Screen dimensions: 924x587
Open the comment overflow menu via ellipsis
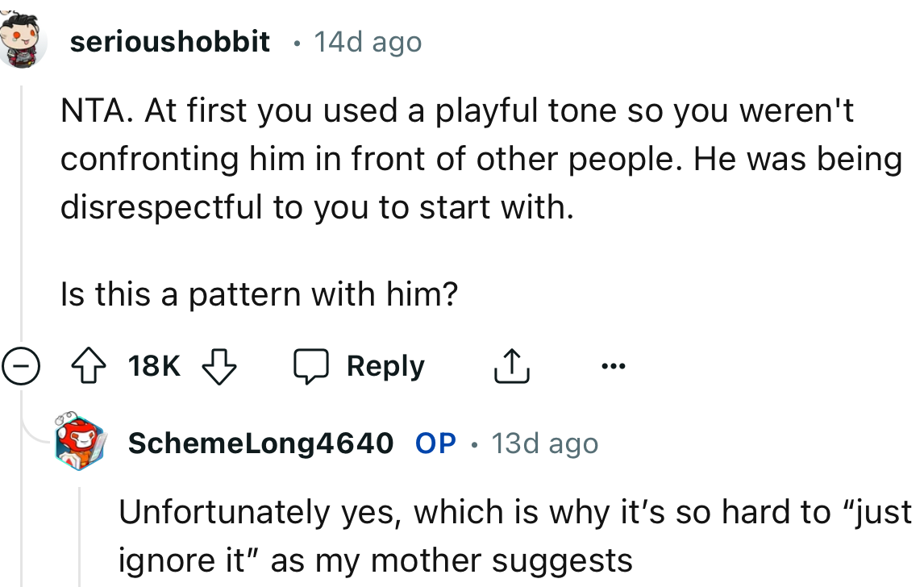point(614,365)
